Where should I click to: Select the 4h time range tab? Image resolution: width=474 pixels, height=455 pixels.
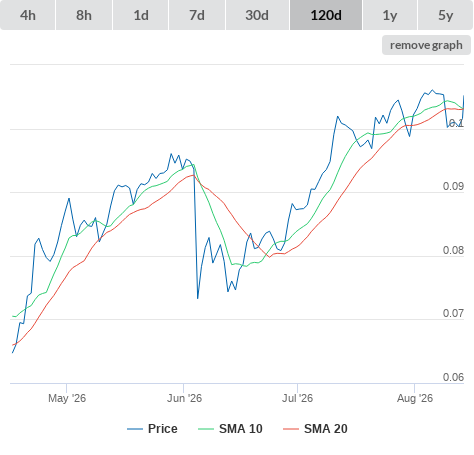28,15
